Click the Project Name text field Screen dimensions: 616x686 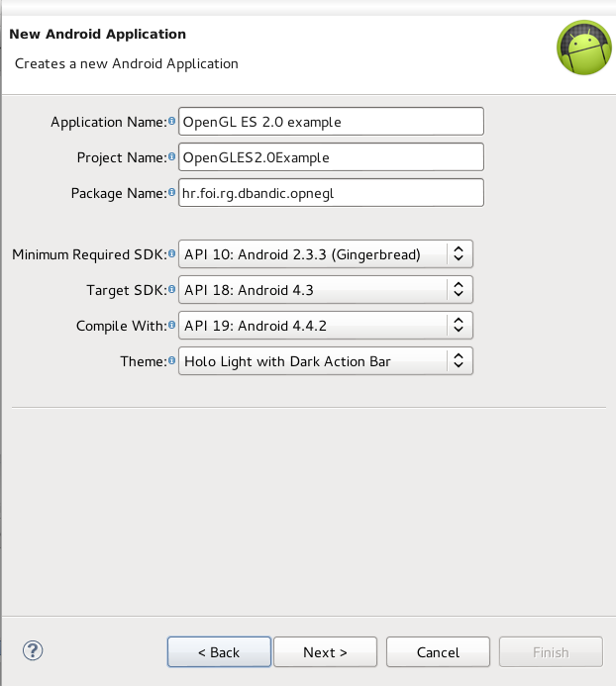pos(332,156)
